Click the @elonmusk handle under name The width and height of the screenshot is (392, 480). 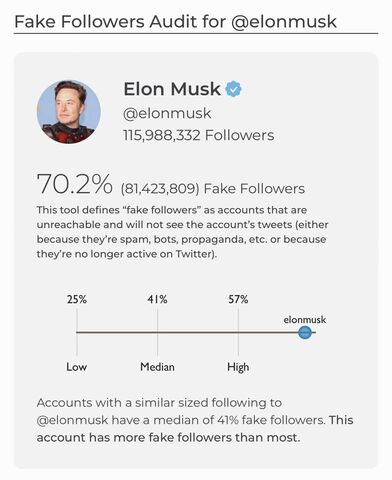167,113
